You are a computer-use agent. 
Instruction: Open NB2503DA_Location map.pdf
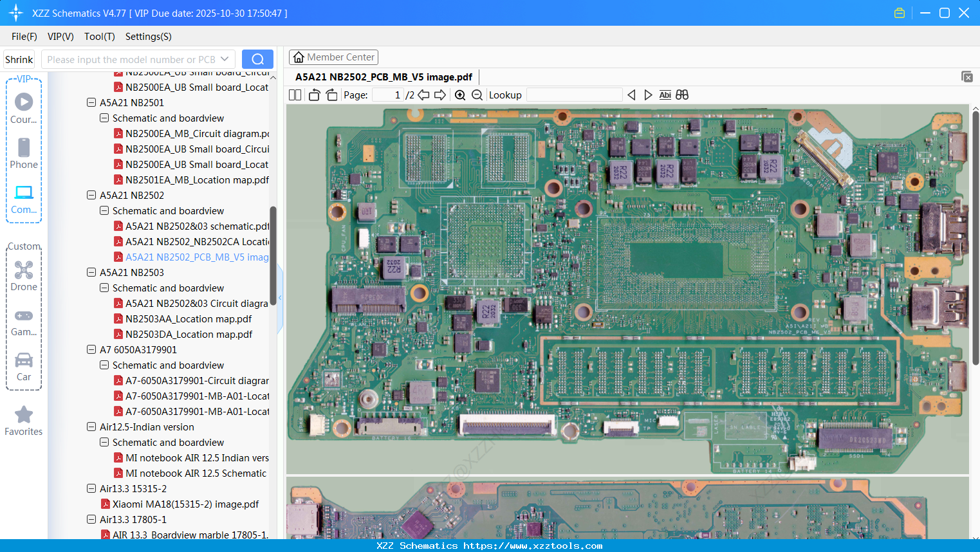click(183, 335)
